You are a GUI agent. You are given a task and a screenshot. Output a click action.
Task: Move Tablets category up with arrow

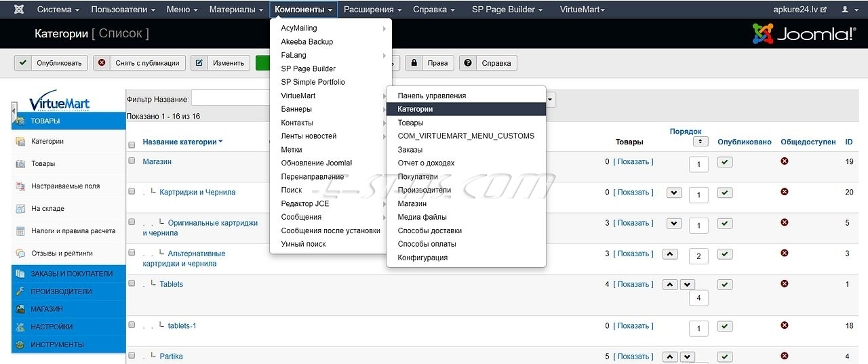click(670, 285)
